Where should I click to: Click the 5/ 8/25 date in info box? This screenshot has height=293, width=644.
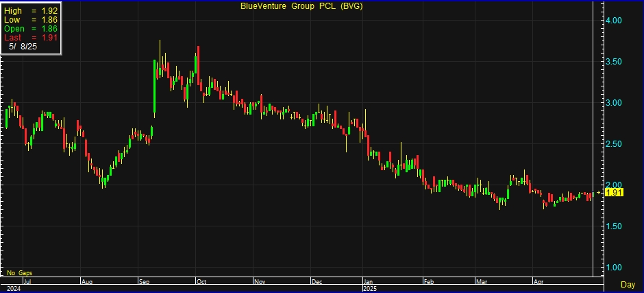click(x=23, y=47)
